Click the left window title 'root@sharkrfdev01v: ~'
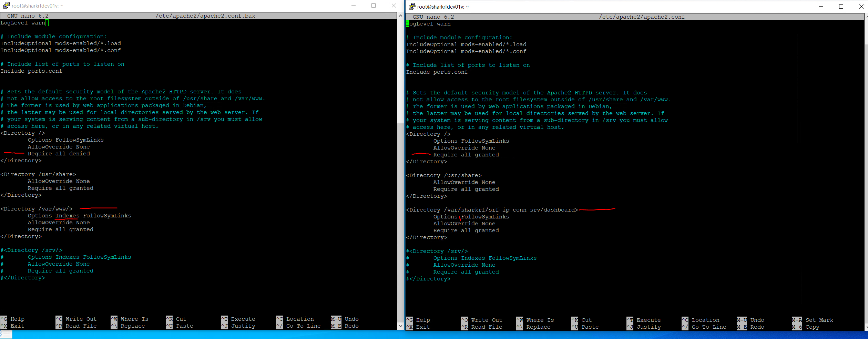 [x=37, y=6]
